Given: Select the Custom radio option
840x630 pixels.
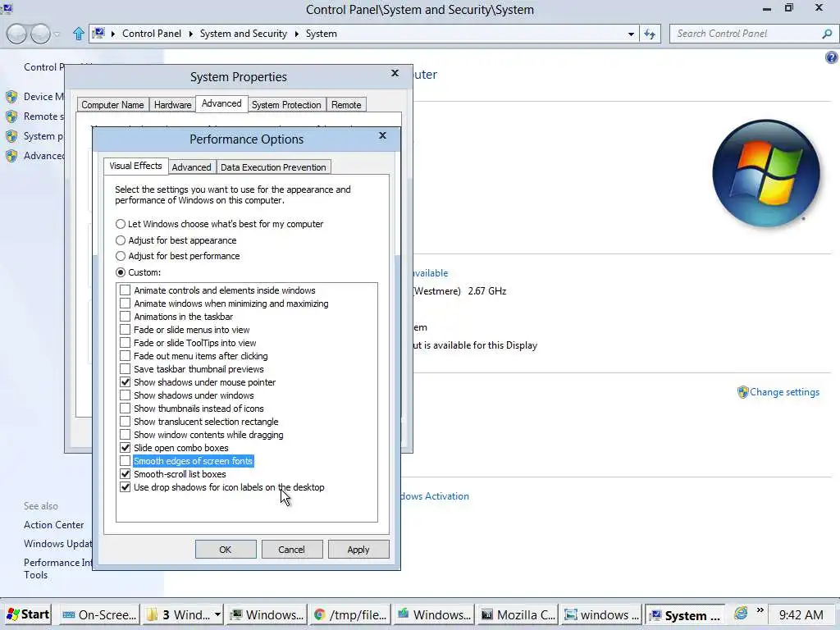Looking at the screenshot, I should pyautogui.click(x=138, y=272).
